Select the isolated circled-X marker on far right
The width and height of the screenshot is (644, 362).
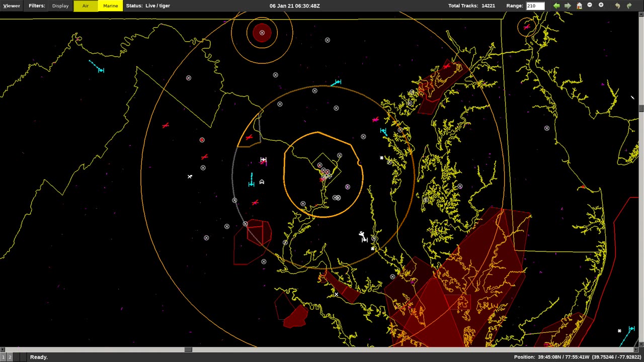click(x=547, y=128)
